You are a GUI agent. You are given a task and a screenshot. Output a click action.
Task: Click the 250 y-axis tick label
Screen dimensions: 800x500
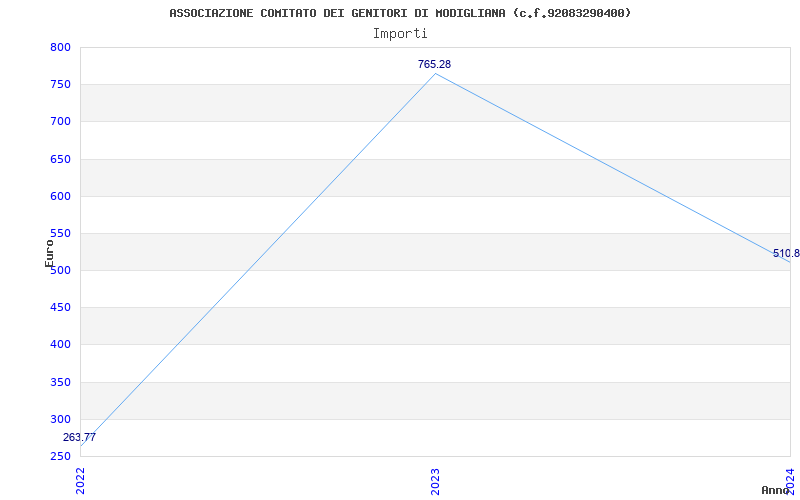coord(60,456)
